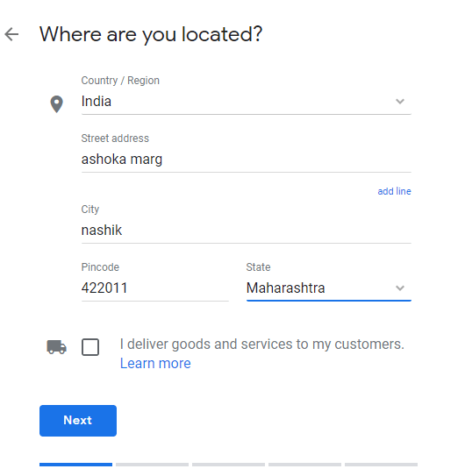Click the last progress step segment
465x476 pixels.
pyautogui.click(x=381, y=465)
